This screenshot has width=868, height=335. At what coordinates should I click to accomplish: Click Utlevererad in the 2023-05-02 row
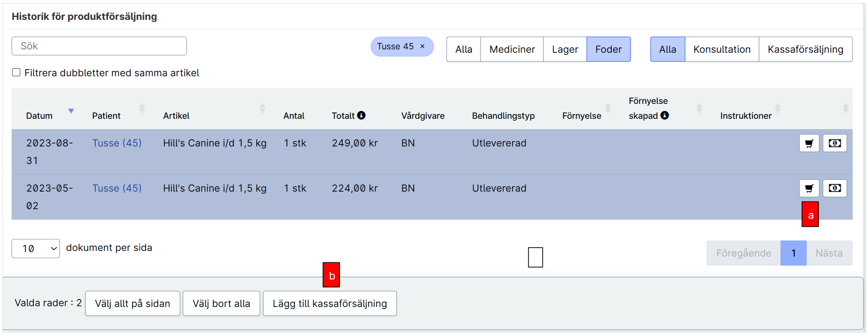point(499,188)
